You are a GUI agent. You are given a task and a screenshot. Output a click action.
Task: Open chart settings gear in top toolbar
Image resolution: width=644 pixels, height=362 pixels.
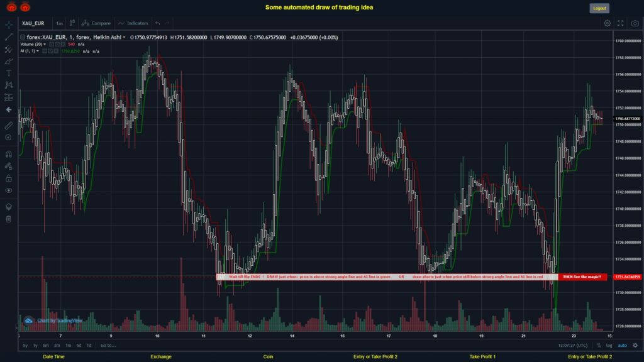(x=607, y=23)
